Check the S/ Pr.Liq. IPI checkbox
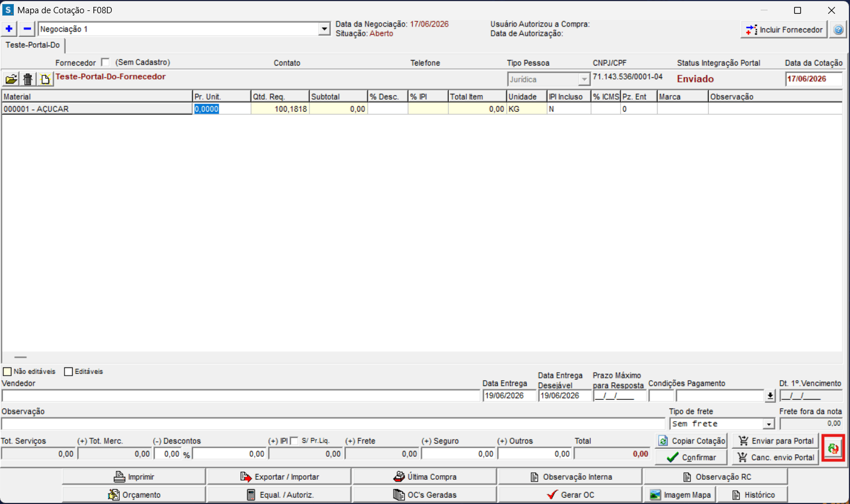This screenshot has width=850, height=504. click(x=294, y=441)
